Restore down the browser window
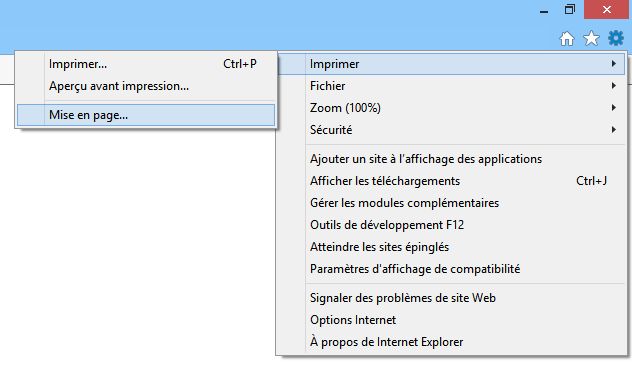The width and height of the screenshot is (632, 374). point(570,10)
